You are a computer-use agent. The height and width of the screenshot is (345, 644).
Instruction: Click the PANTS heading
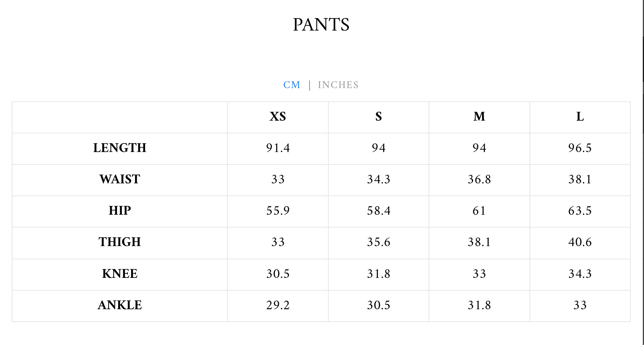321,25
